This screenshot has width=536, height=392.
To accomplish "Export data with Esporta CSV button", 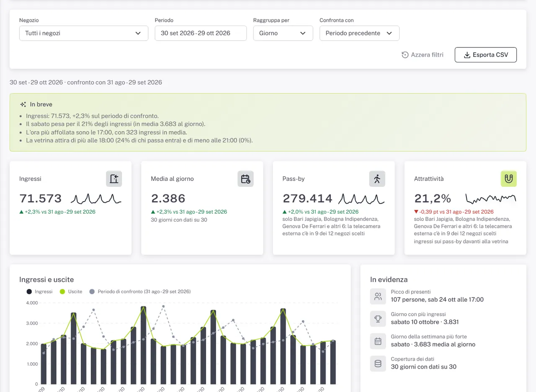I will click(x=486, y=55).
